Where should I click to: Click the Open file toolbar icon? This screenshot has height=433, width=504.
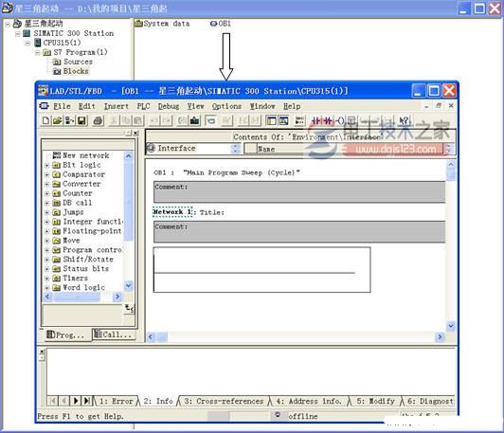(x=57, y=121)
